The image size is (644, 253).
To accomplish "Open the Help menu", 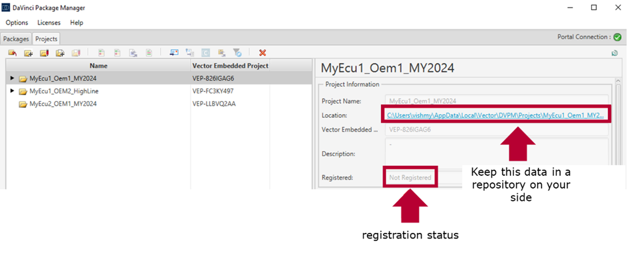I will point(76,23).
